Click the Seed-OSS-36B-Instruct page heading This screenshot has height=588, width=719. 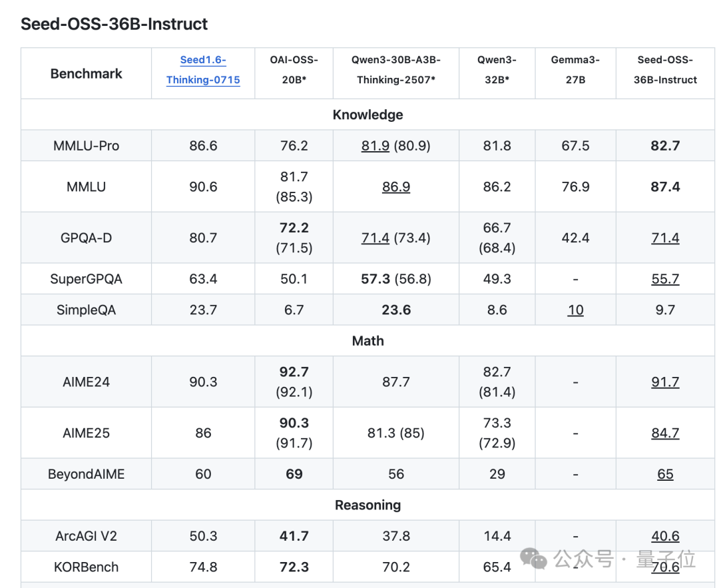(x=115, y=24)
